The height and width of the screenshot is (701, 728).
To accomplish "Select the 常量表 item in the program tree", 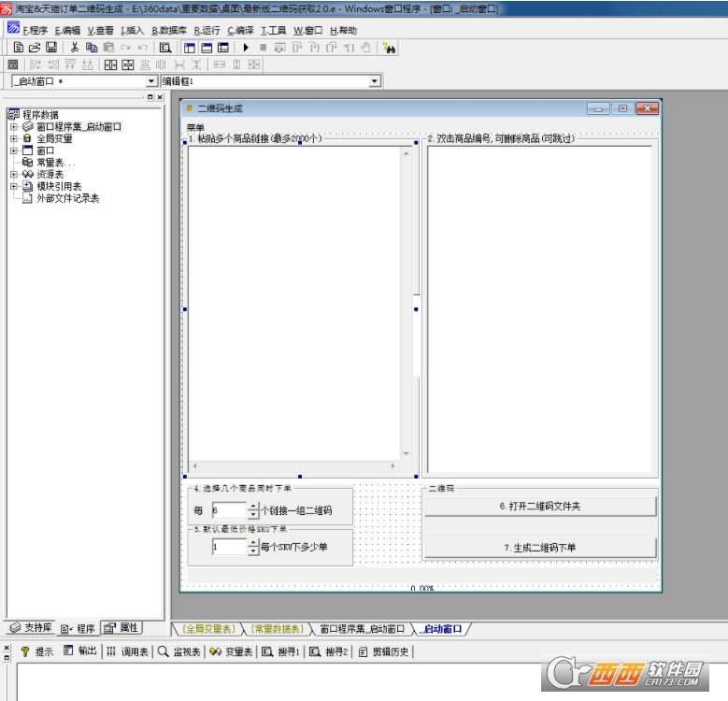I will tap(55, 162).
